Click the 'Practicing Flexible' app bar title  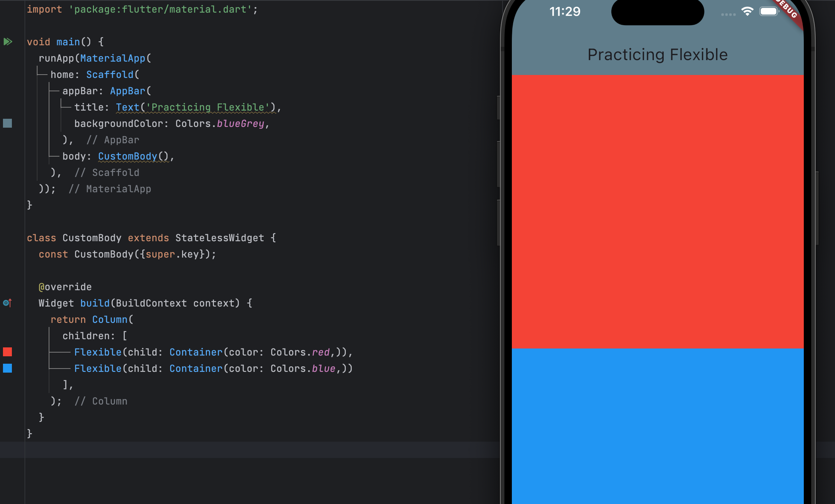657,55
